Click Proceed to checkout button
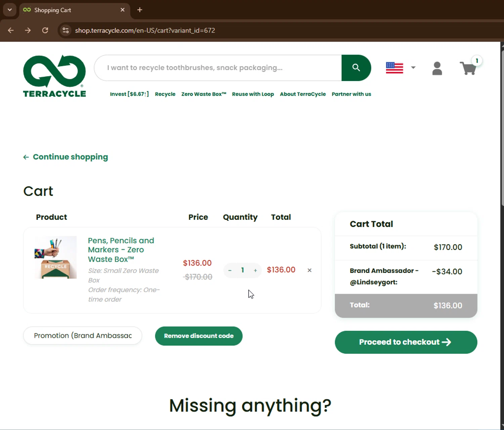Viewport: 504px width, 430px height. point(406,342)
